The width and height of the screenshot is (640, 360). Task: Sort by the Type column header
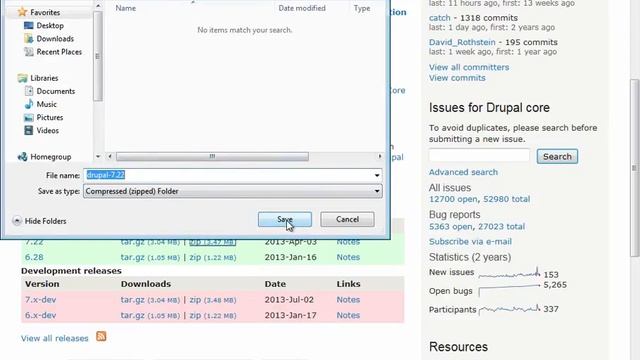click(x=362, y=8)
